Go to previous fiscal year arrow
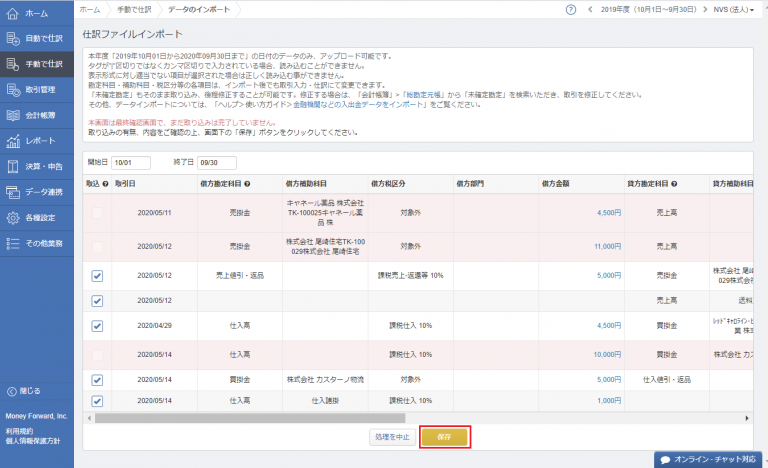The width and height of the screenshot is (768, 468). pyautogui.click(x=590, y=9)
